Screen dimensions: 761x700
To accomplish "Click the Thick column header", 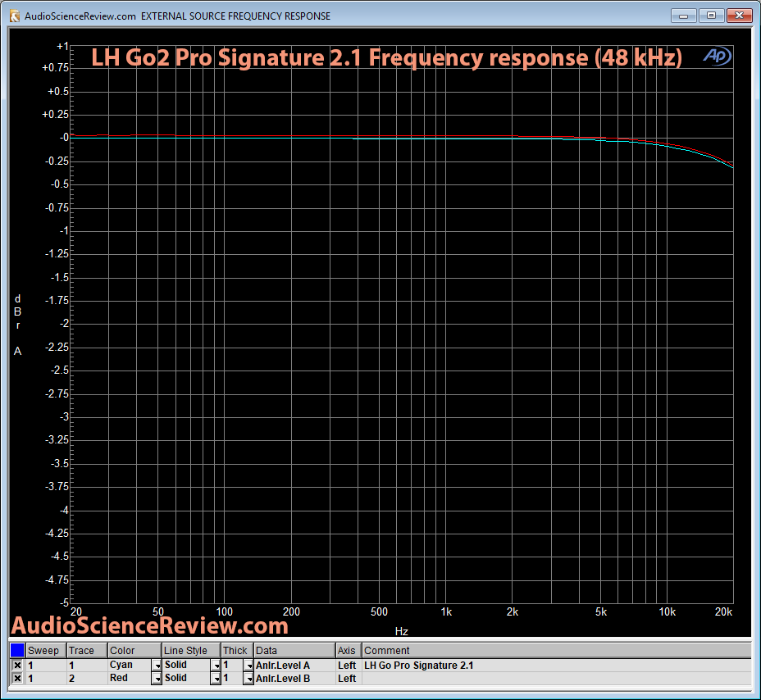I will tap(237, 650).
